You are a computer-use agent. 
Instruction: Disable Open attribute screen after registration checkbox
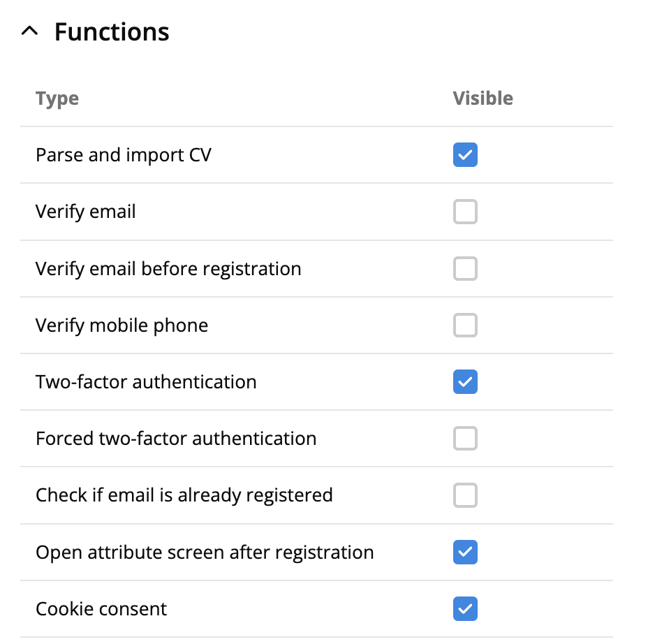(x=465, y=552)
